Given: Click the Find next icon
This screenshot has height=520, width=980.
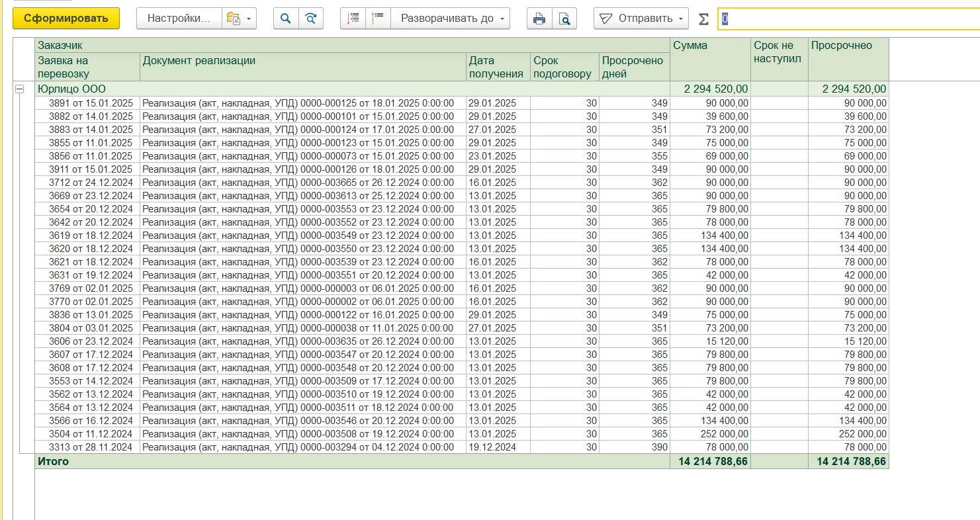Looking at the screenshot, I should [x=311, y=19].
